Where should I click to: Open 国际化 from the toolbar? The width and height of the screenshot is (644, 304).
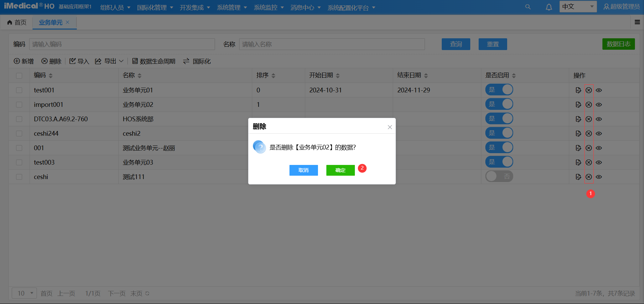click(197, 61)
